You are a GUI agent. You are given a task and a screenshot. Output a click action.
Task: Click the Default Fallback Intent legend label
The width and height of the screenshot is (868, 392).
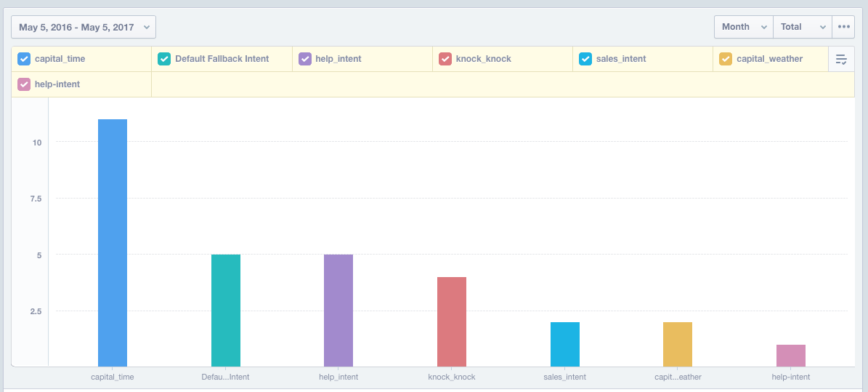click(x=222, y=59)
